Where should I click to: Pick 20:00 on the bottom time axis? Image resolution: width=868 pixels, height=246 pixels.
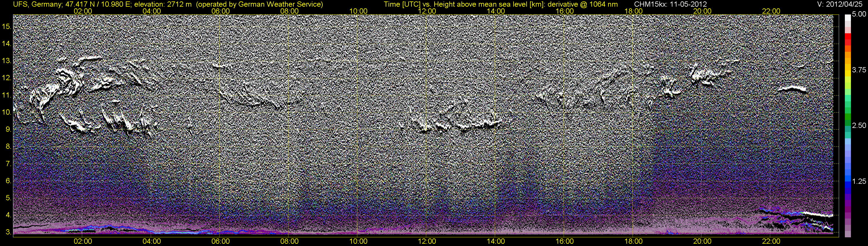tap(702, 241)
